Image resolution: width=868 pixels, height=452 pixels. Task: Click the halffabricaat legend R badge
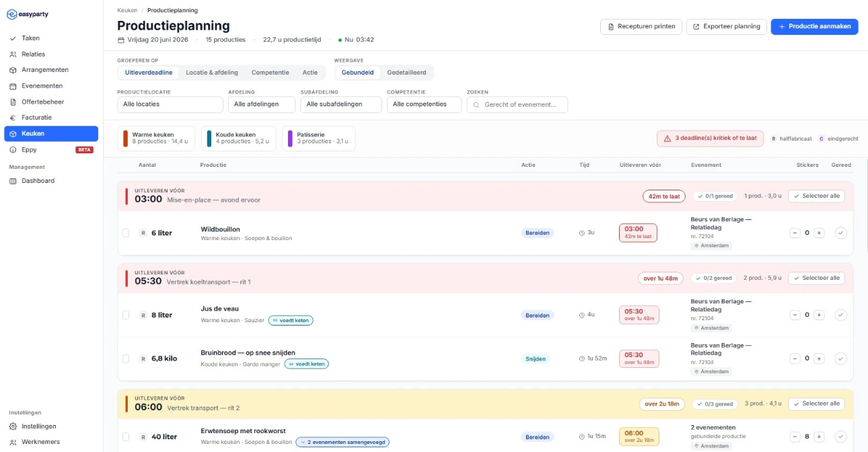coord(774,139)
